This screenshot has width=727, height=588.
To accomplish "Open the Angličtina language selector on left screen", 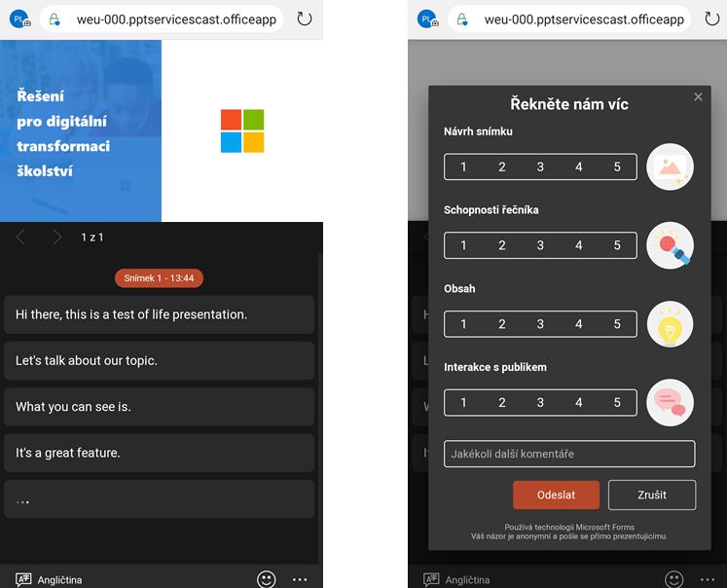I will (x=49, y=579).
